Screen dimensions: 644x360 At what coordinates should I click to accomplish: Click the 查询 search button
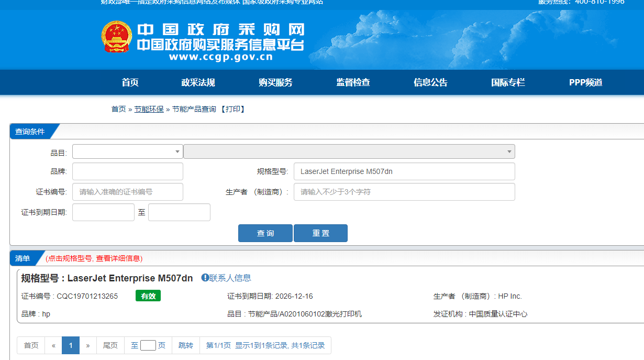pos(265,233)
